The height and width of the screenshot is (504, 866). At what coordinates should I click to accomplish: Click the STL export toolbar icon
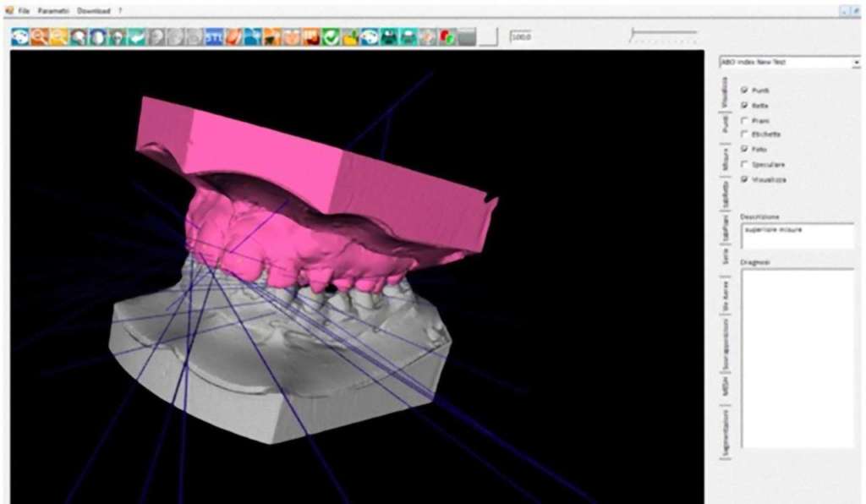215,37
